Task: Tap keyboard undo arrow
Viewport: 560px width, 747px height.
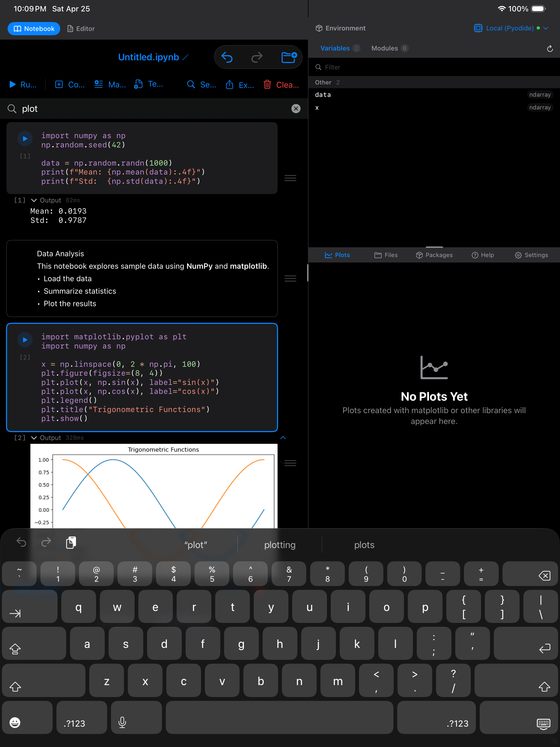Action: point(21,542)
